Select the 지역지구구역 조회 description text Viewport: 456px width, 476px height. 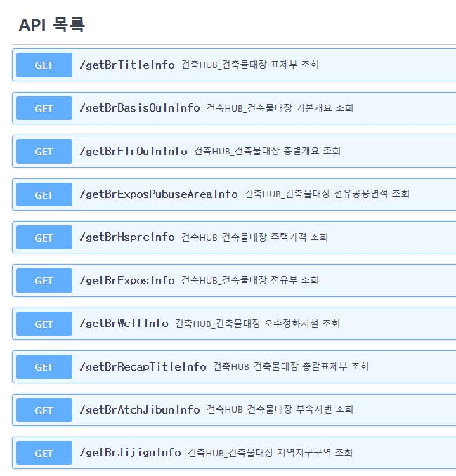coord(315,453)
